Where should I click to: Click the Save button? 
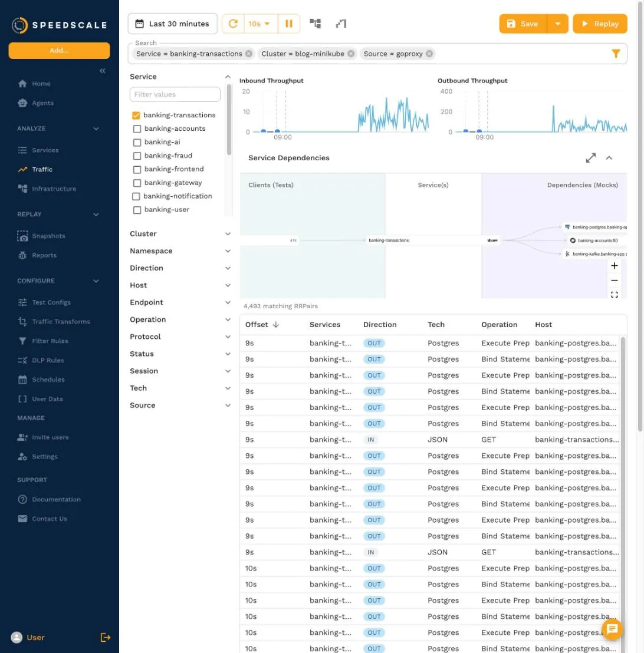[x=523, y=24]
